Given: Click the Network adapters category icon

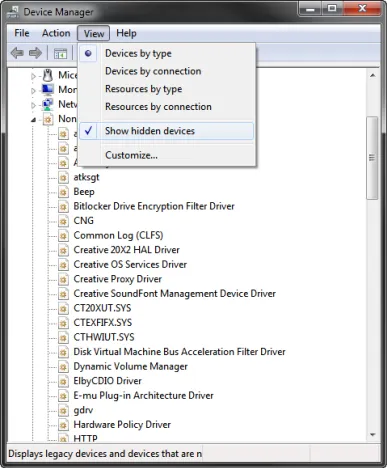Looking at the screenshot, I should (x=48, y=104).
